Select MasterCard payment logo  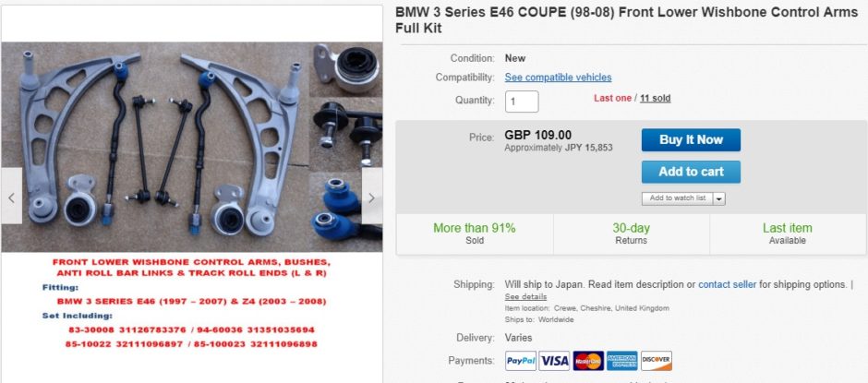coord(588,361)
